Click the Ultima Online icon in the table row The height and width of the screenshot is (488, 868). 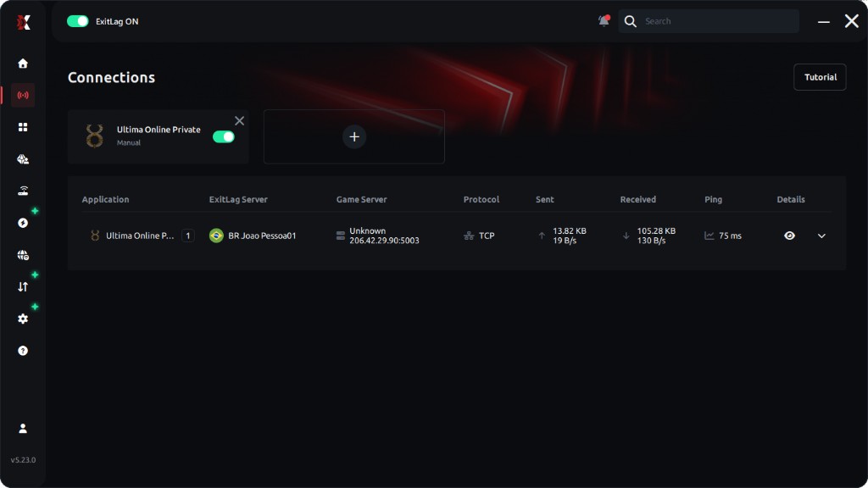(x=95, y=236)
